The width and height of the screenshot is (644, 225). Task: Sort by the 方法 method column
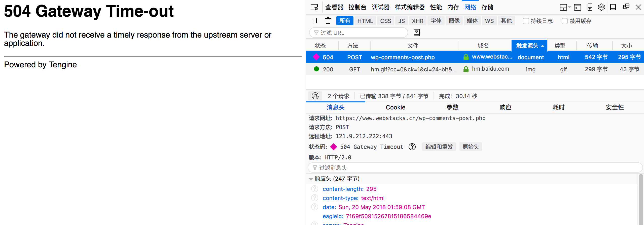[x=352, y=46]
